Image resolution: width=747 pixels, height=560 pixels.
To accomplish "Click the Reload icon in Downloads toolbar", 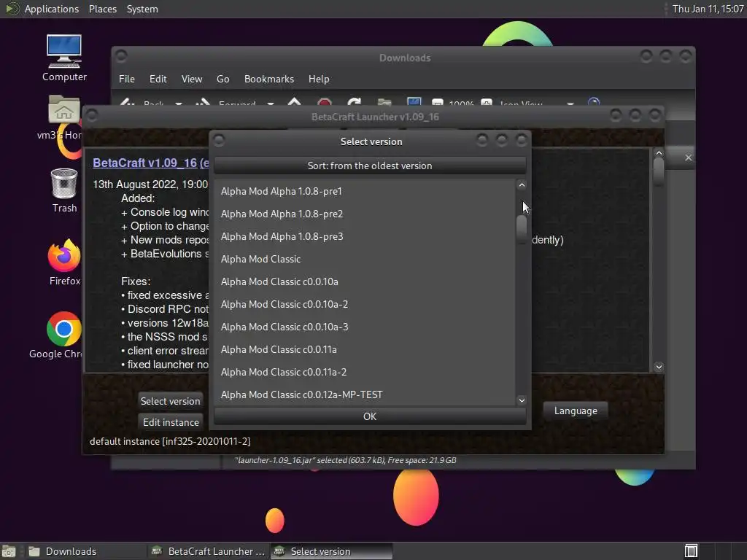I will click(354, 103).
